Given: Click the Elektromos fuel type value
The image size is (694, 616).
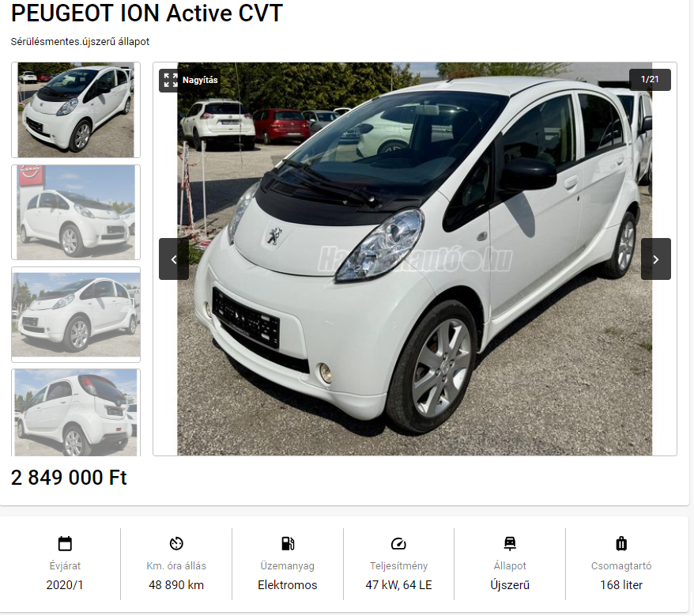Looking at the screenshot, I should [x=288, y=585].
